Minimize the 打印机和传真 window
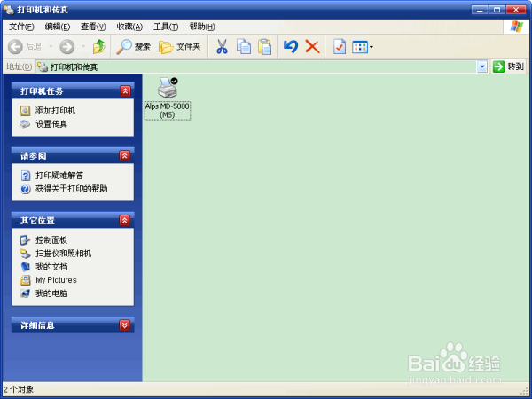Image resolution: width=532 pixels, height=399 pixels. 480,10
